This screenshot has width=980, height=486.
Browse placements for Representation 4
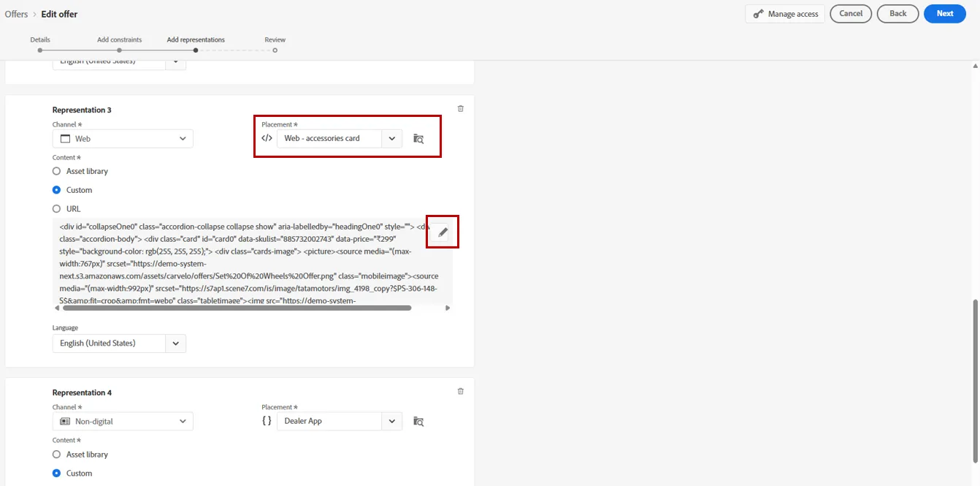click(418, 422)
